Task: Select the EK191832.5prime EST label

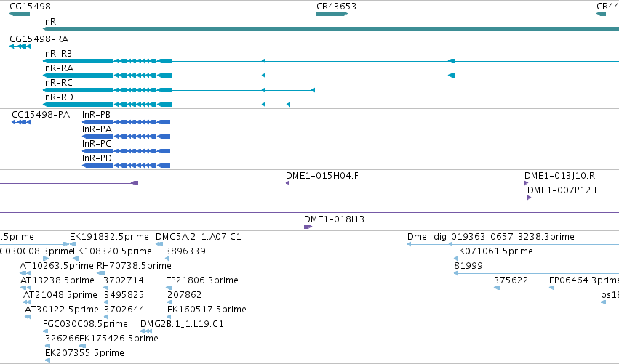Action: 109,237
